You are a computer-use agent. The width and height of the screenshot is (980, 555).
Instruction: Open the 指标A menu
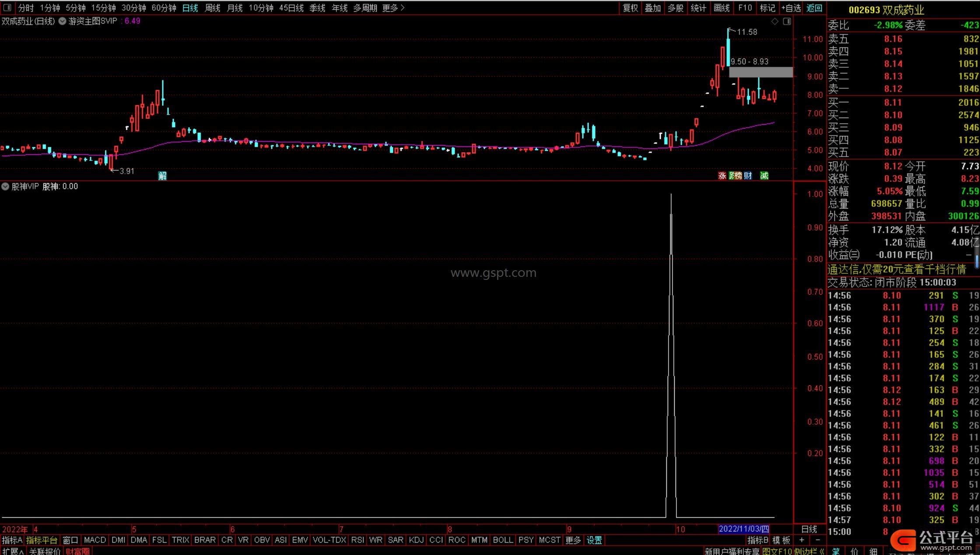(12, 540)
